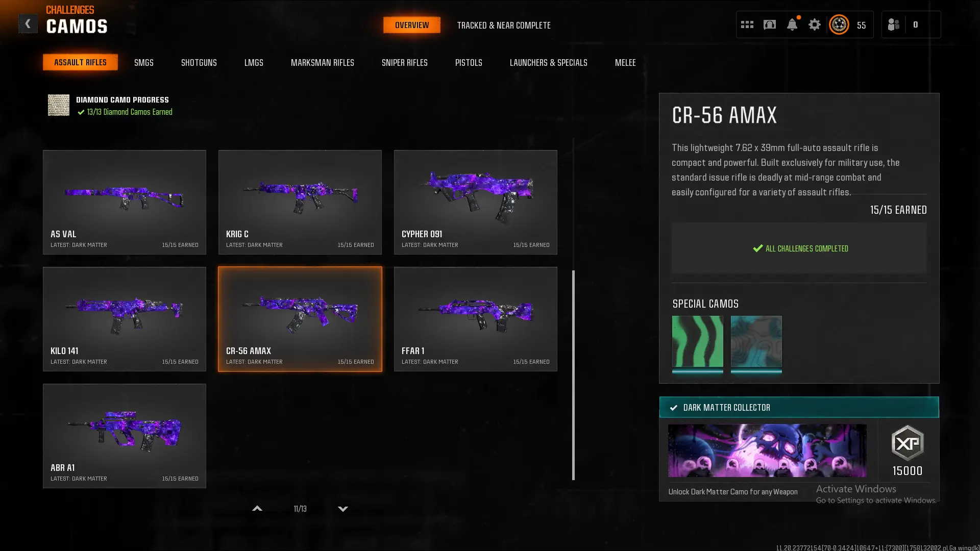
Task: Select the teal topographic special camo swatch
Action: coord(756,342)
